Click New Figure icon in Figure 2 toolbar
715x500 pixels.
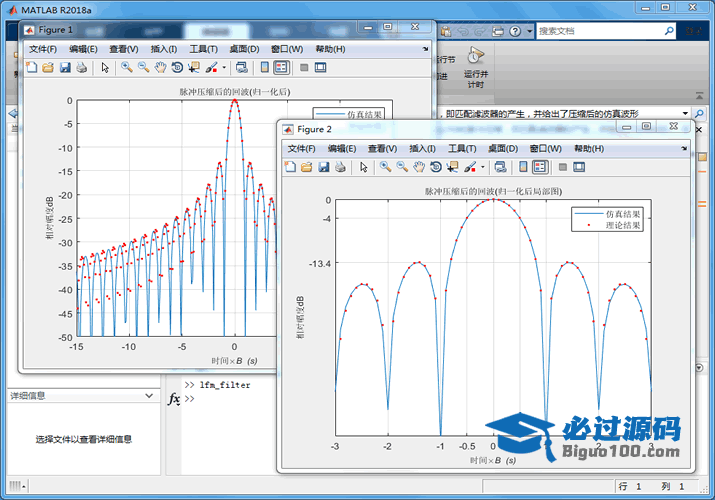tap(290, 167)
